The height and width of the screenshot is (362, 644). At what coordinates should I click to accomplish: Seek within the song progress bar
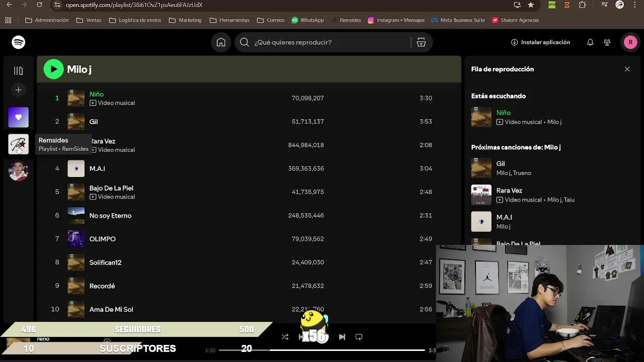tap(322, 350)
